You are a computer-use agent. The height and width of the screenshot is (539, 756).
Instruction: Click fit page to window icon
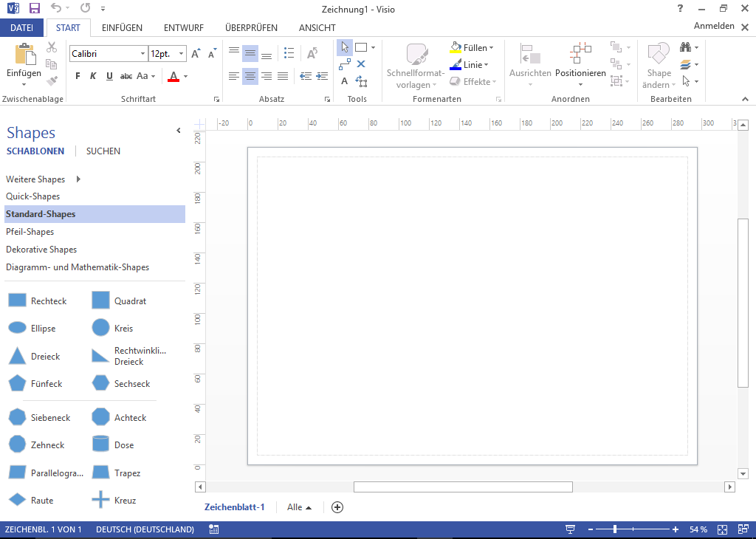click(x=723, y=529)
